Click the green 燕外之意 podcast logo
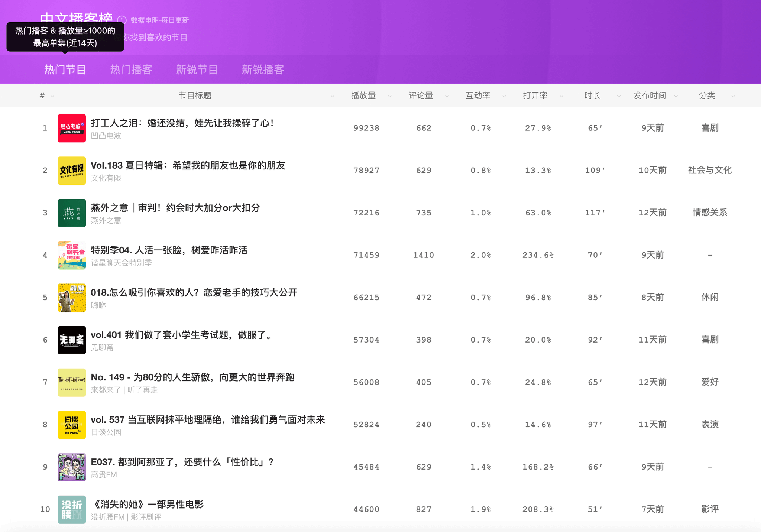The height and width of the screenshot is (532, 761). (x=72, y=213)
